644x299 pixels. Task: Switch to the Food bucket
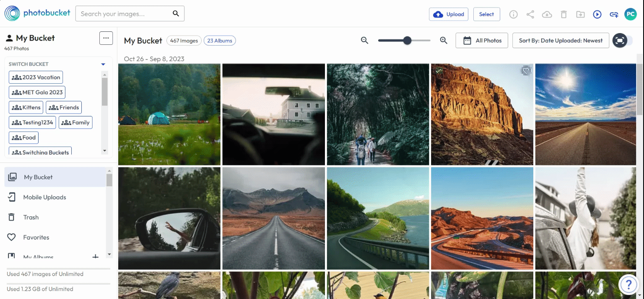click(x=24, y=138)
